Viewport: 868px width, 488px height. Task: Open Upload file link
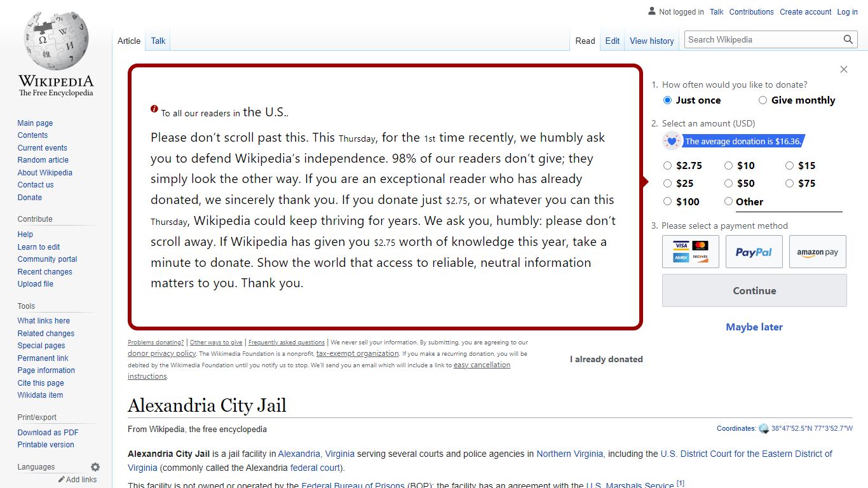(x=35, y=284)
